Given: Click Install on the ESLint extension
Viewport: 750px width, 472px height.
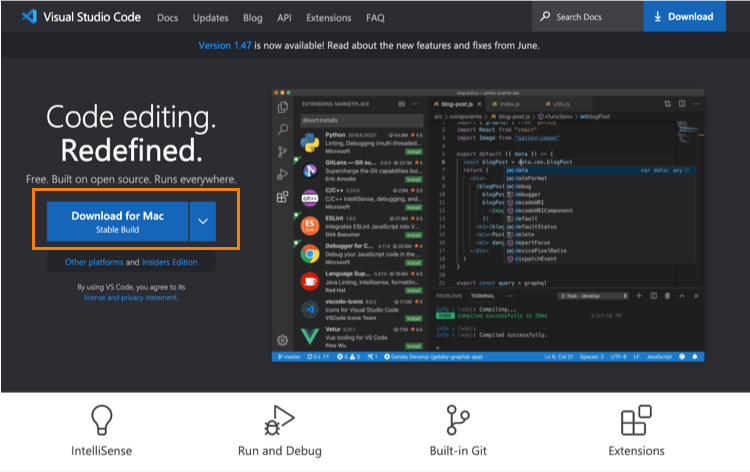Looking at the screenshot, I should coord(414,235).
